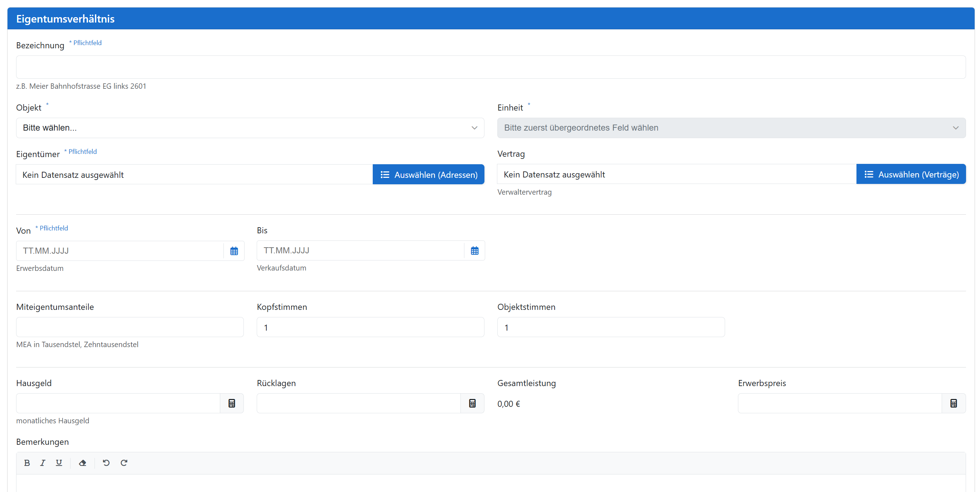This screenshot has height=492, width=980.
Task: Toggle underline formatting in Bemerkungen editor
Action: click(x=59, y=463)
